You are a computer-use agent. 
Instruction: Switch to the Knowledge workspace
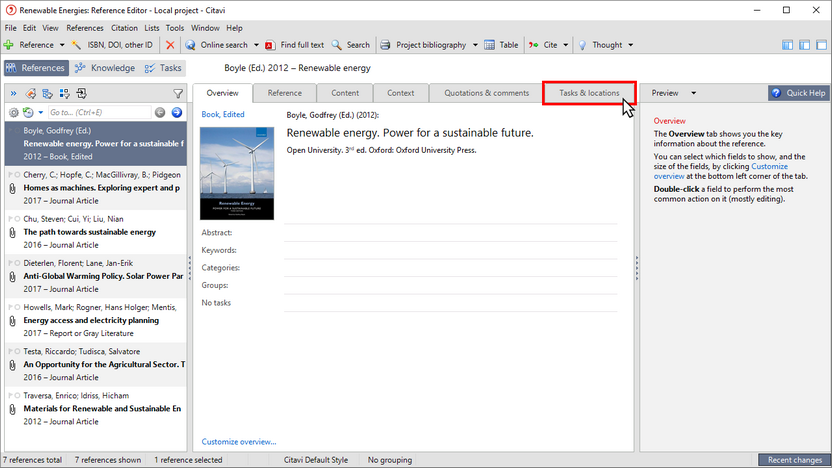pos(105,68)
